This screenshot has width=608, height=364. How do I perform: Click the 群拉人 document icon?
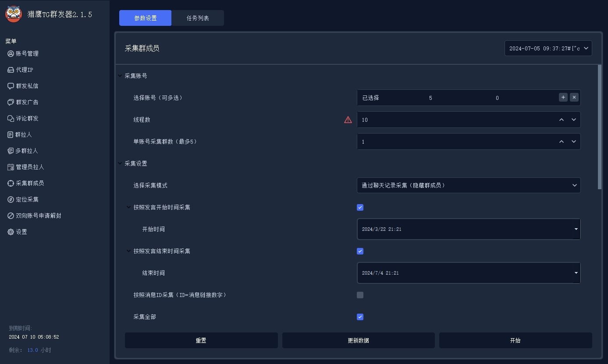coord(11,134)
